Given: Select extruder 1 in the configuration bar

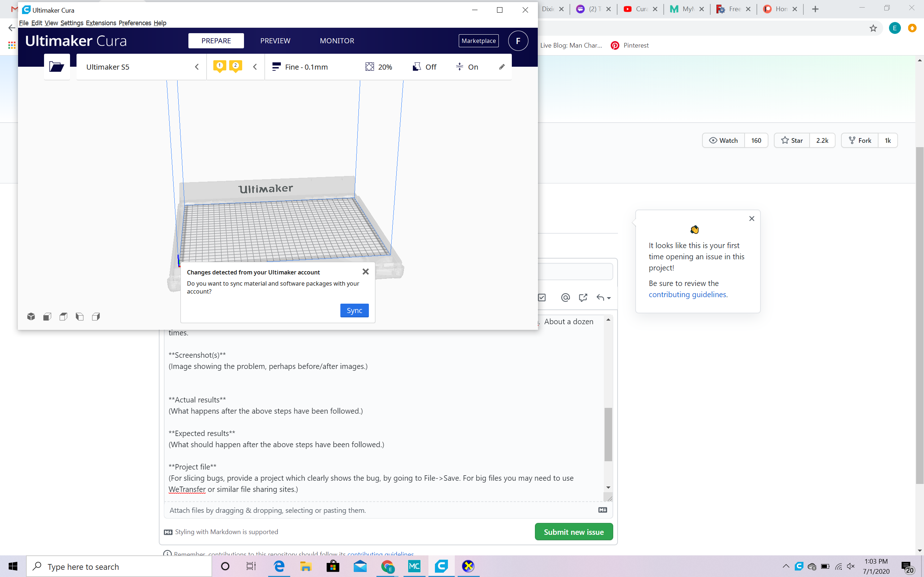Looking at the screenshot, I should [x=219, y=66].
